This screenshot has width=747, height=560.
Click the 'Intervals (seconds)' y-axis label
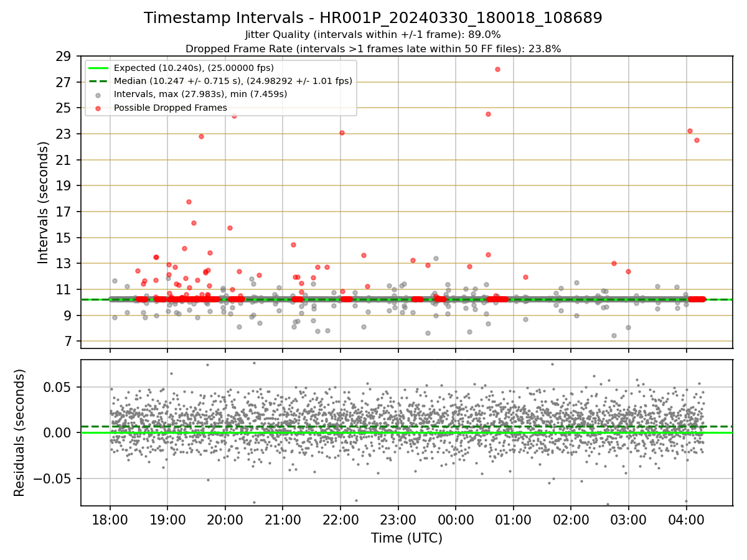tap(44, 202)
